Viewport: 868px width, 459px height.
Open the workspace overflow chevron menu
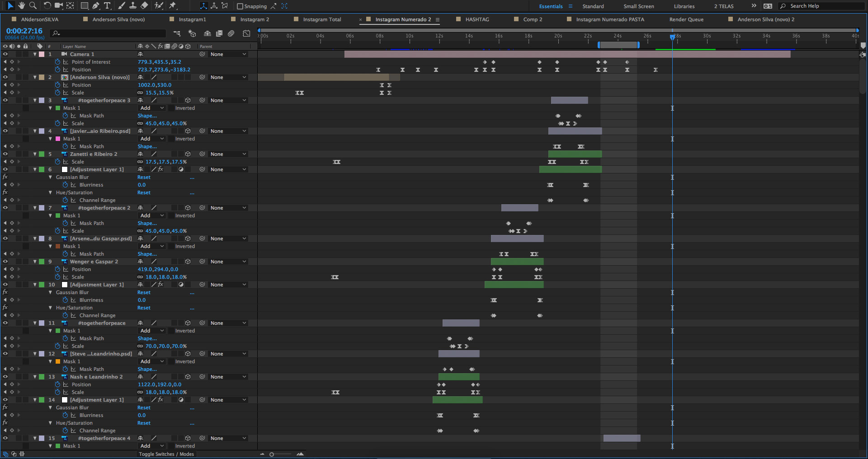pos(754,6)
